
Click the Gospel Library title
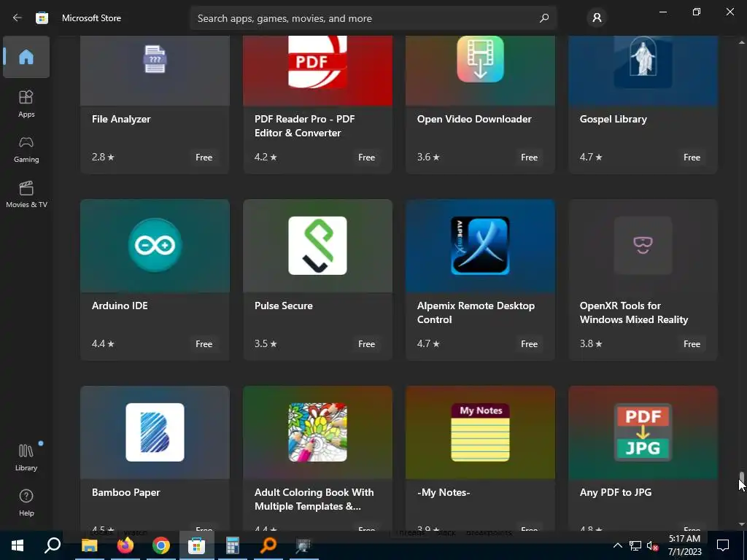(613, 119)
